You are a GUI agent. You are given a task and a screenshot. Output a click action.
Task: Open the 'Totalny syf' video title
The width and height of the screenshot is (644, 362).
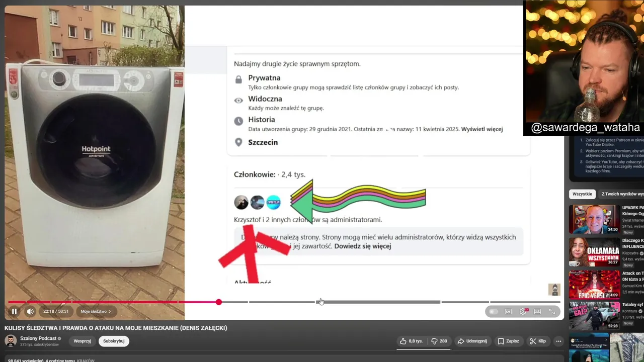[x=633, y=305]
